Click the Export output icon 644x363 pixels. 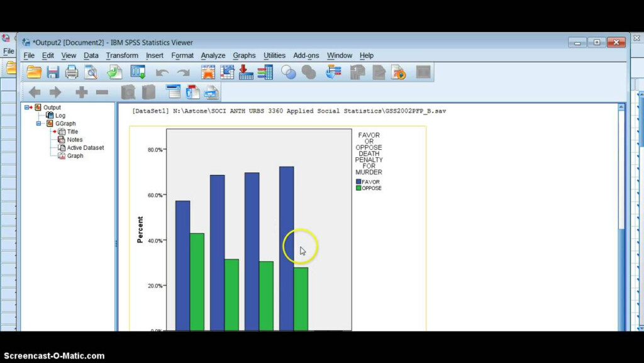[x=114, y=72]
